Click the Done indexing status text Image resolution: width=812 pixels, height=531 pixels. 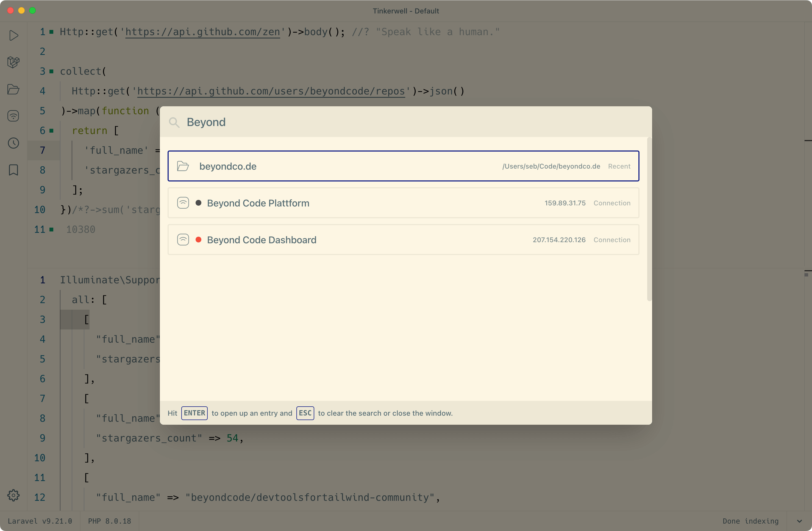[x=750, y=521]
